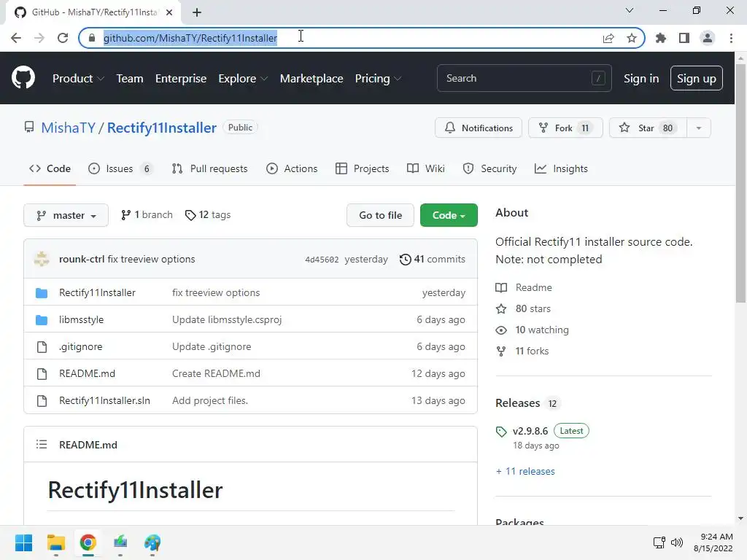Open the Chrome extensions puzzle icon

pyautogui.click(x=661, y=38)
